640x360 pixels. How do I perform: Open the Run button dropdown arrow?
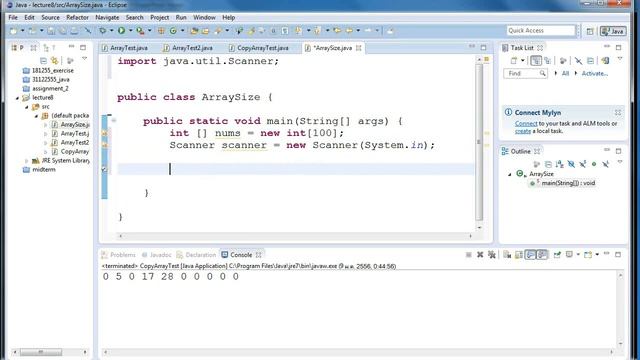pos(130,31)
